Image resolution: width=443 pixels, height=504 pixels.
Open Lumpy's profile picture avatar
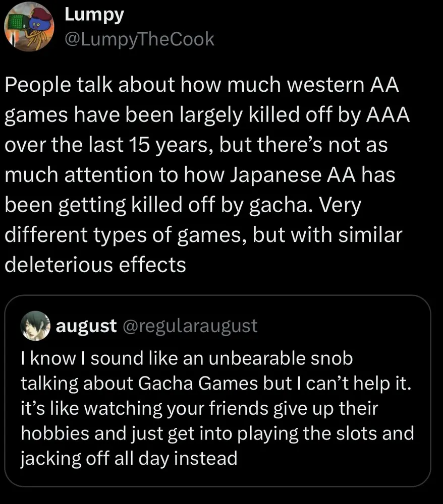[x=30, y=29]
